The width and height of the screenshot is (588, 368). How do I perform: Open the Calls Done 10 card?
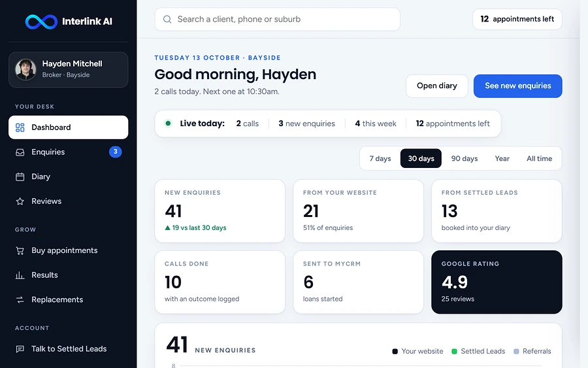(220, 282)
